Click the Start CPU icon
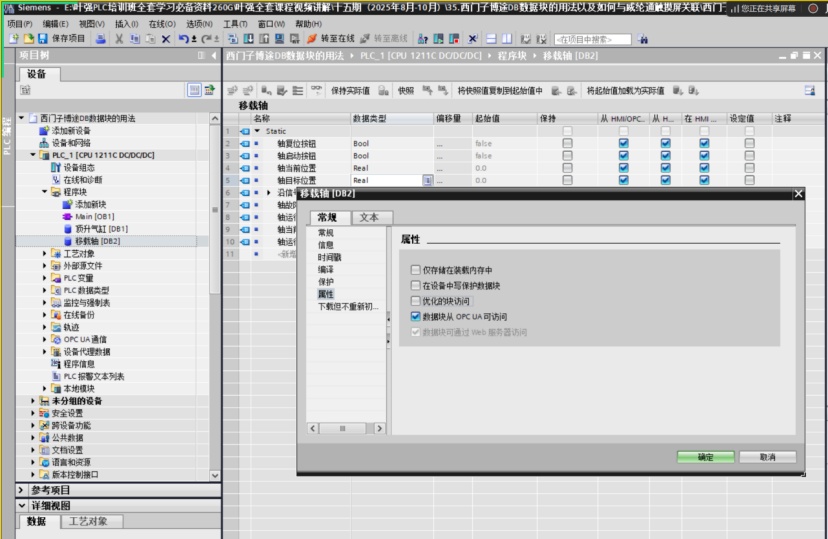The height and width of the screenshot is (539, 828). (438, 39)
